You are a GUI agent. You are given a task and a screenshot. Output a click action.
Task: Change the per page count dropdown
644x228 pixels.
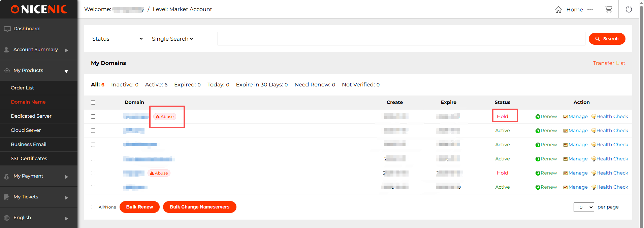[583, 207]
